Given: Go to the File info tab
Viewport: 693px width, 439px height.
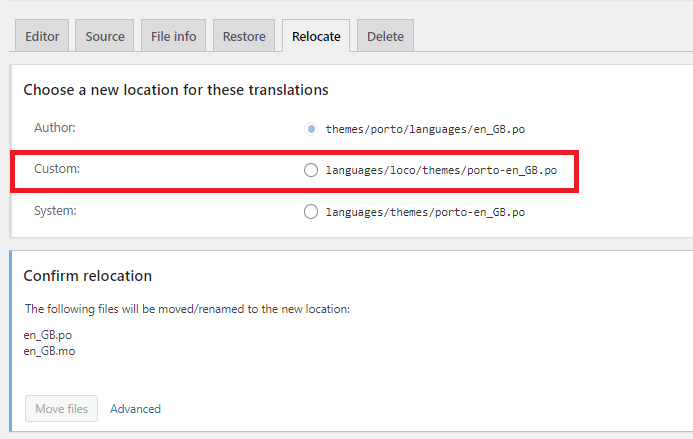Looking at the screenshot, I should [x=173, y=37].
